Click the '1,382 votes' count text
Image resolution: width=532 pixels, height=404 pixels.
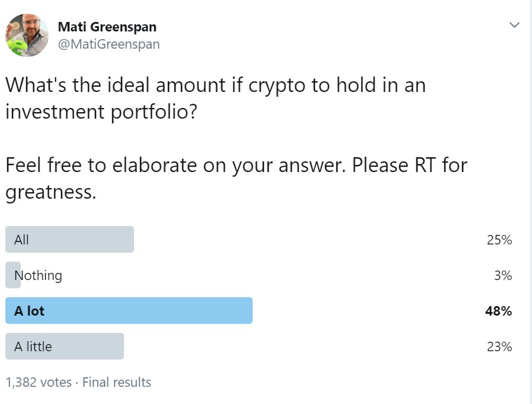pos(39,382)
